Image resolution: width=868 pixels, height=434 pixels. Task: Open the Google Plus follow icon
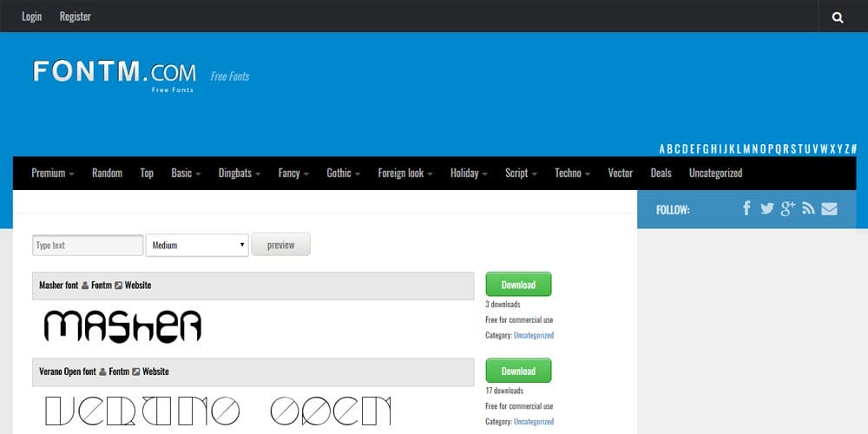click(x=788, y=208)
